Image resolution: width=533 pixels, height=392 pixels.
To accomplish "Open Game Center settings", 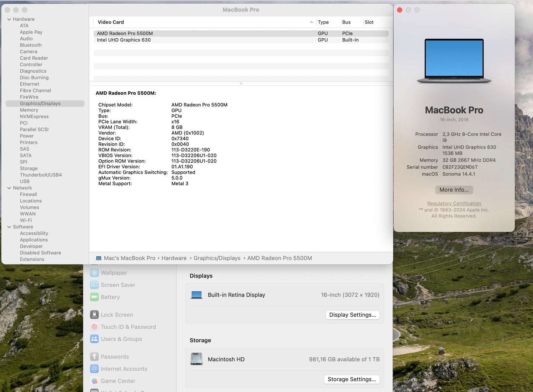I will (x=118, y=381).
